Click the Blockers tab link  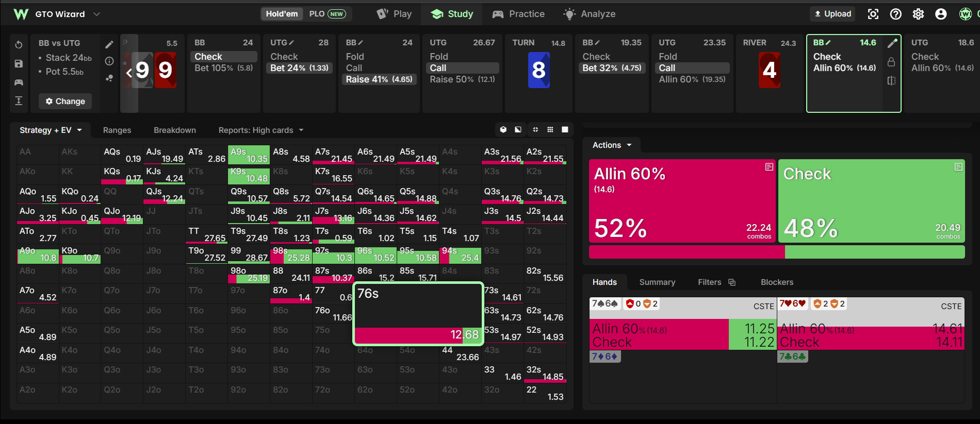pos(777,282)
